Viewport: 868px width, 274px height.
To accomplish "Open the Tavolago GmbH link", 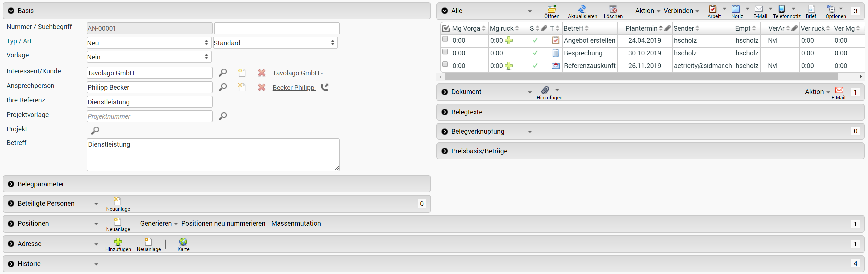I will pos(300,73).
